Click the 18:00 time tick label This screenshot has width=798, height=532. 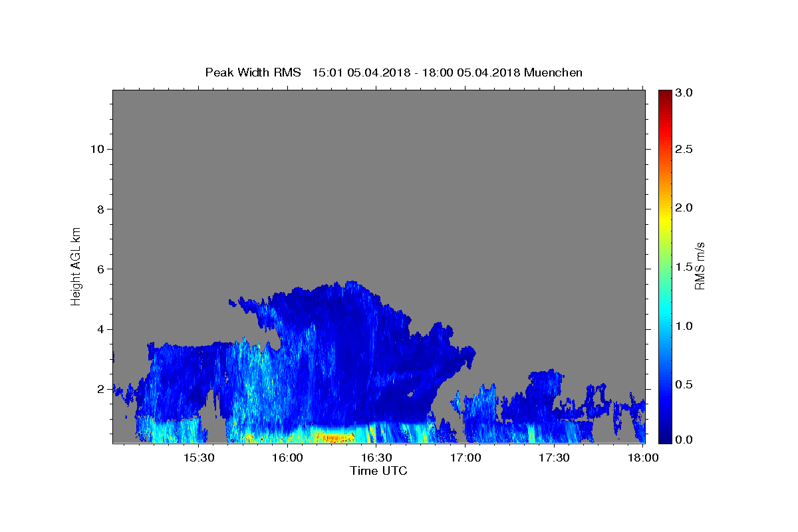point(643,458)
